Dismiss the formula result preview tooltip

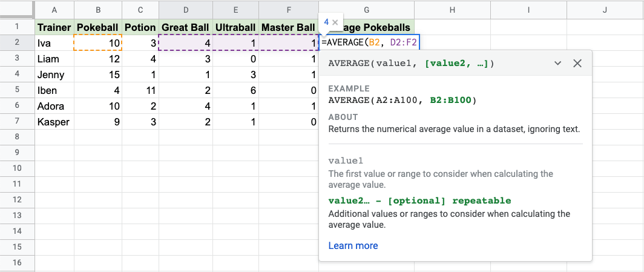[x=335, y=22]
